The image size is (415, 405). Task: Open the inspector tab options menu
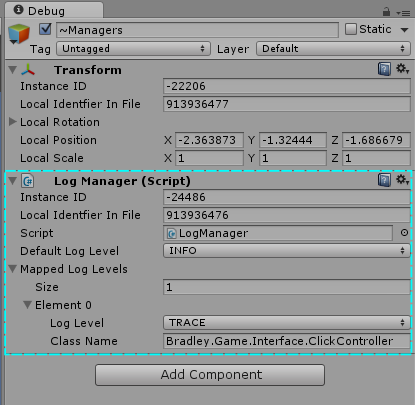[x=403, y=13]
